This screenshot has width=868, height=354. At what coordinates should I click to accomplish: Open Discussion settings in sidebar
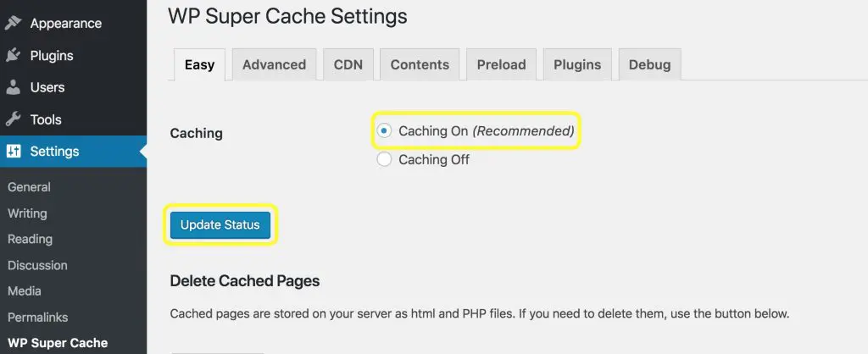coord(36,265)
